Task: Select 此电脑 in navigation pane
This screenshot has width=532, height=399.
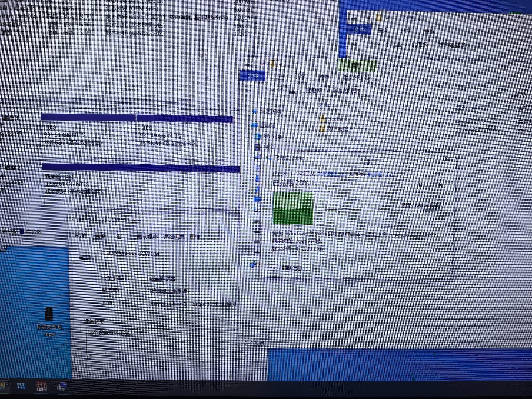Action: 263,126
